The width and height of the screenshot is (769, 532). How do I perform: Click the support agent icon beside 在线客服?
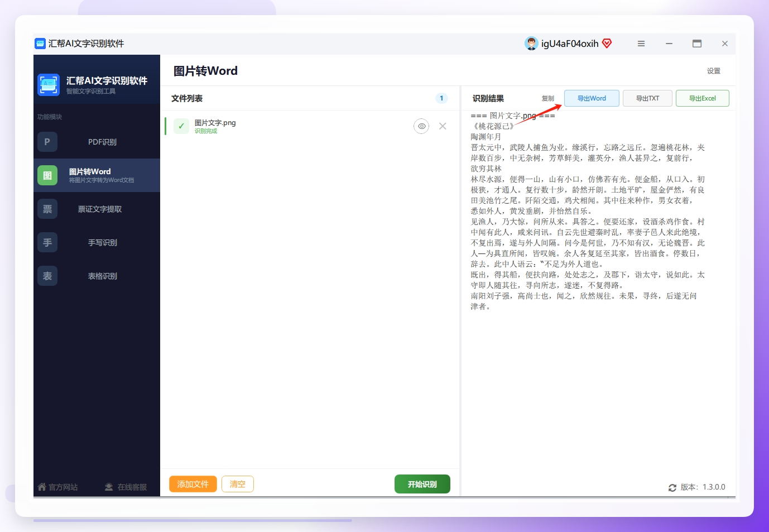(109, 487)
